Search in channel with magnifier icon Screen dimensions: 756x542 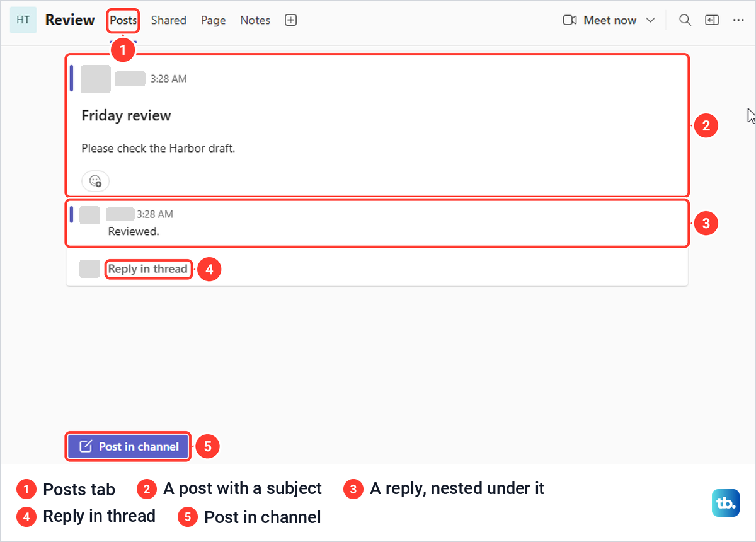685,20
